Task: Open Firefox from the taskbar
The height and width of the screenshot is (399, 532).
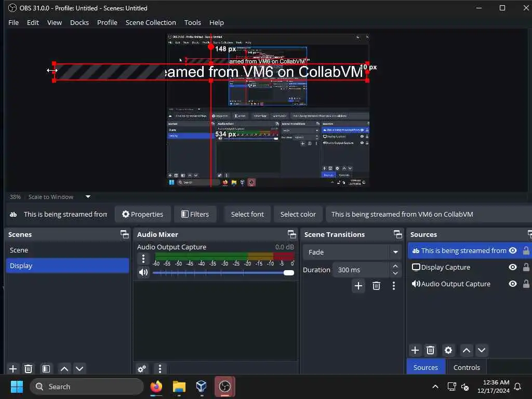Action: (x=156, y=387)
